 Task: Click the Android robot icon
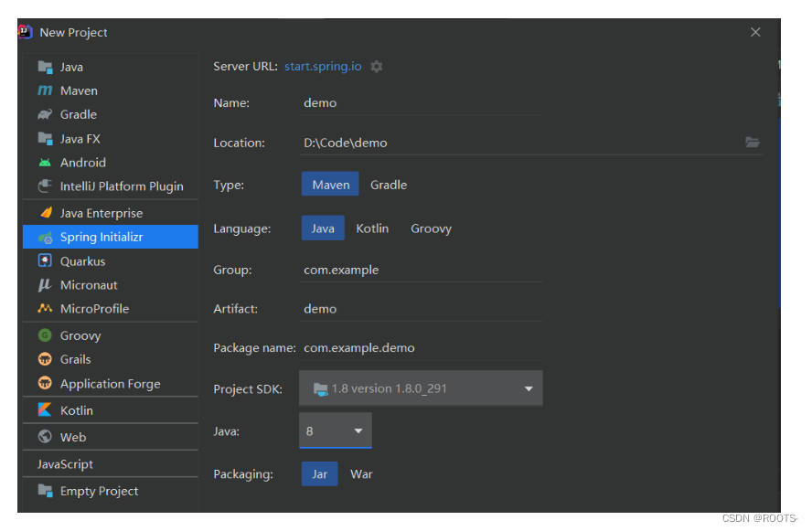coord(45,163)
